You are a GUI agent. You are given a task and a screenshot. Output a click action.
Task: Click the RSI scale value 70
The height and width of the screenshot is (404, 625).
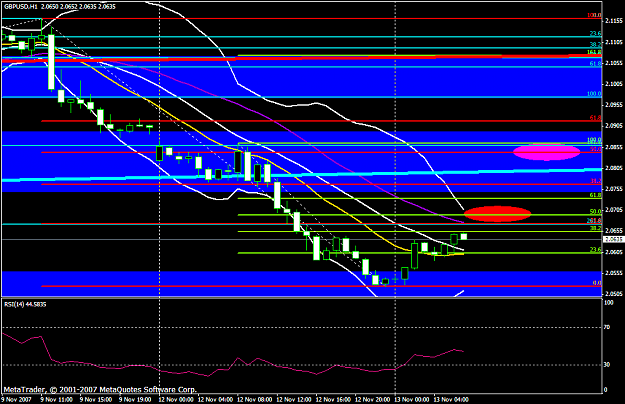point(607,327)
